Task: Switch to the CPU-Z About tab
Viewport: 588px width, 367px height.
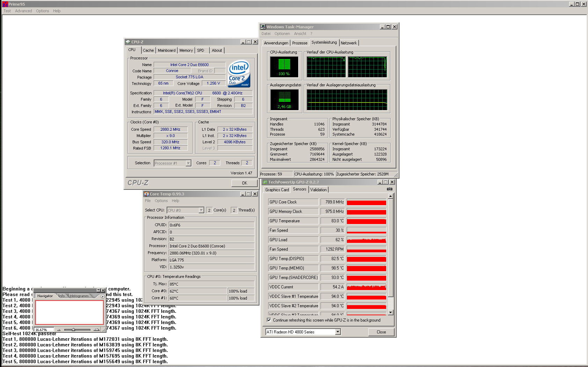Action: pyautogui.click(x=217, y=50)
